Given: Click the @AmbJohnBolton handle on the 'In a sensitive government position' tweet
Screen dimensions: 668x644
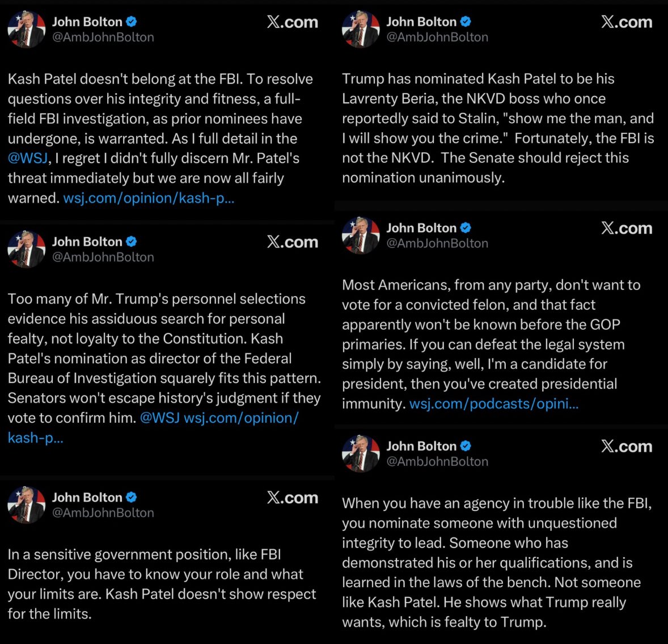Looking at the screenshot, I should coord(103,513).
